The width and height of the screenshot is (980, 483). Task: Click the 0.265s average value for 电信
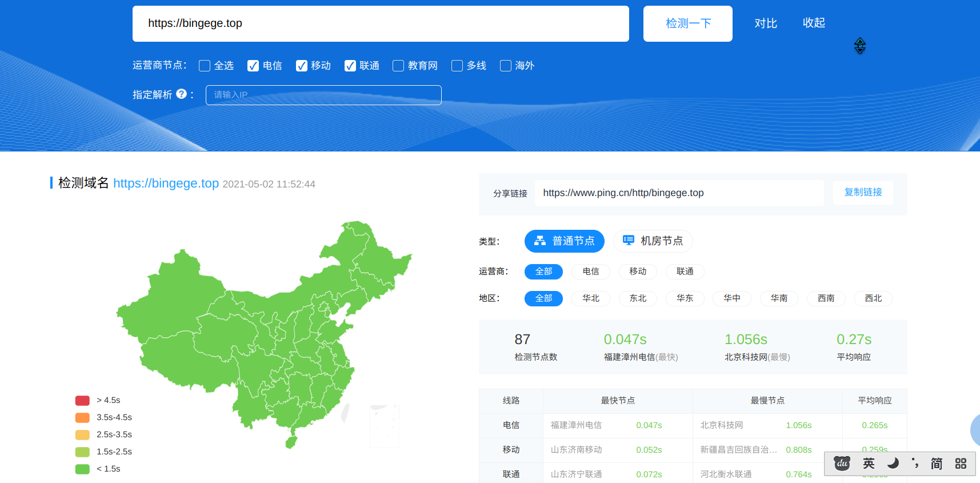click(874, 425)
